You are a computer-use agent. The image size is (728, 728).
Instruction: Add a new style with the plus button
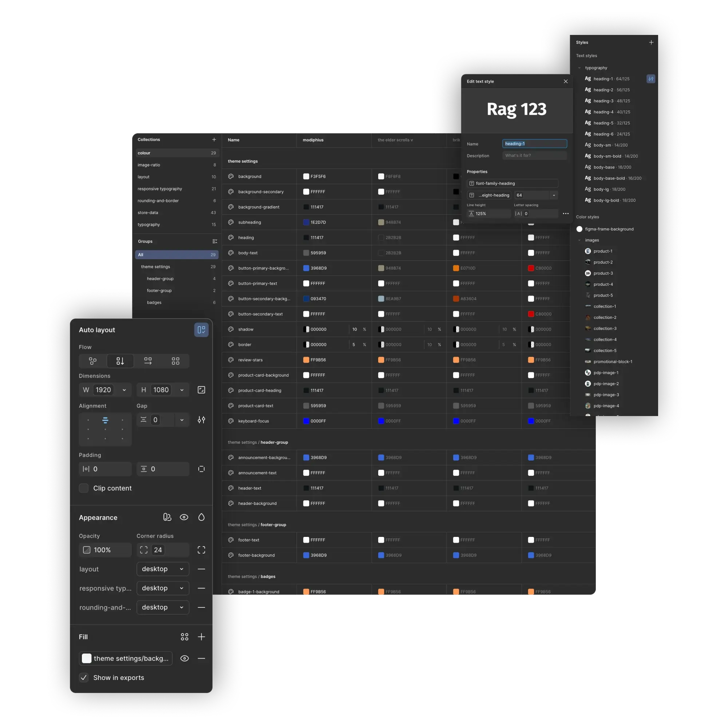[651, 42]
